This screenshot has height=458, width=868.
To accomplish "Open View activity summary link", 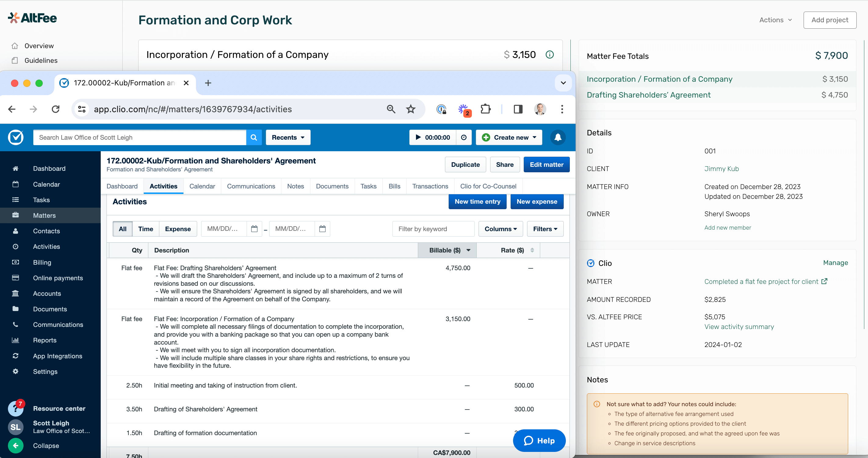I will [x=739, y=327].
